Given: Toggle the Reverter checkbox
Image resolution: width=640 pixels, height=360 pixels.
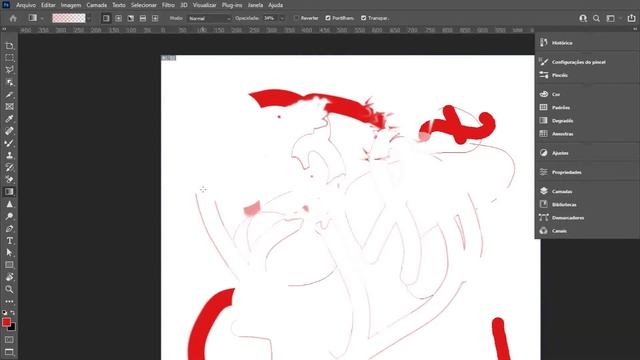Looking at the screenshot, I should [297, 18].
